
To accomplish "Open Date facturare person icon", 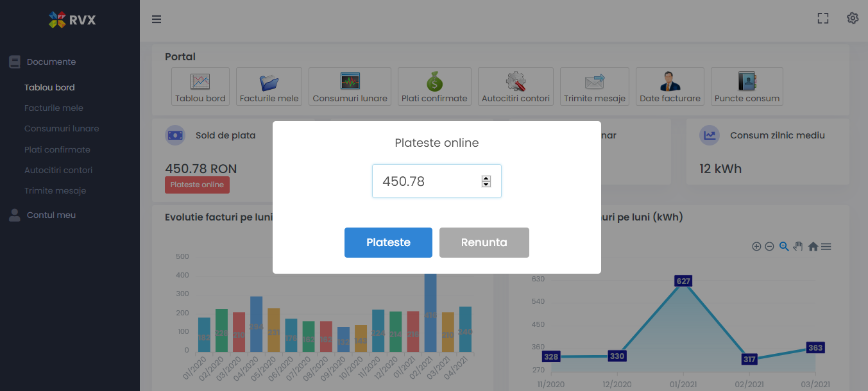I will pyautogui.click(x=670, y=87).
